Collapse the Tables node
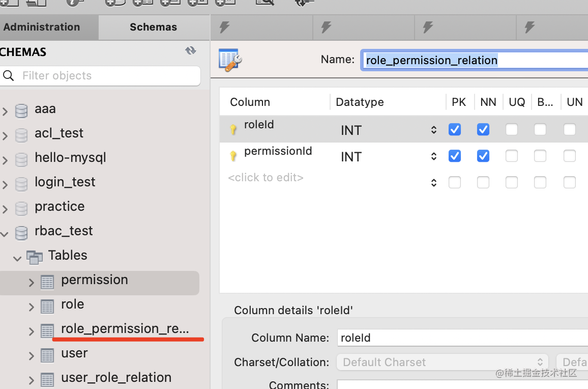This screenshot has height=389, width=588. (x=17, y=259)
